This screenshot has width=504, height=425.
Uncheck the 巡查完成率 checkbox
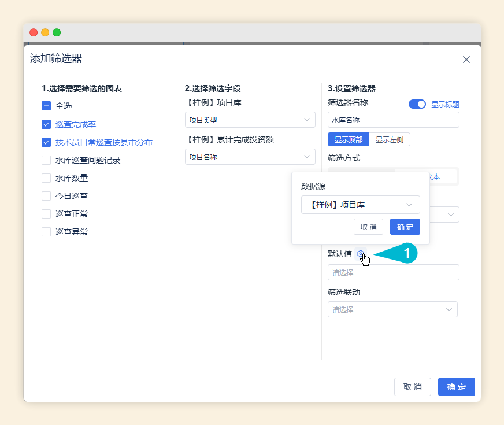[x=46, y=124]
